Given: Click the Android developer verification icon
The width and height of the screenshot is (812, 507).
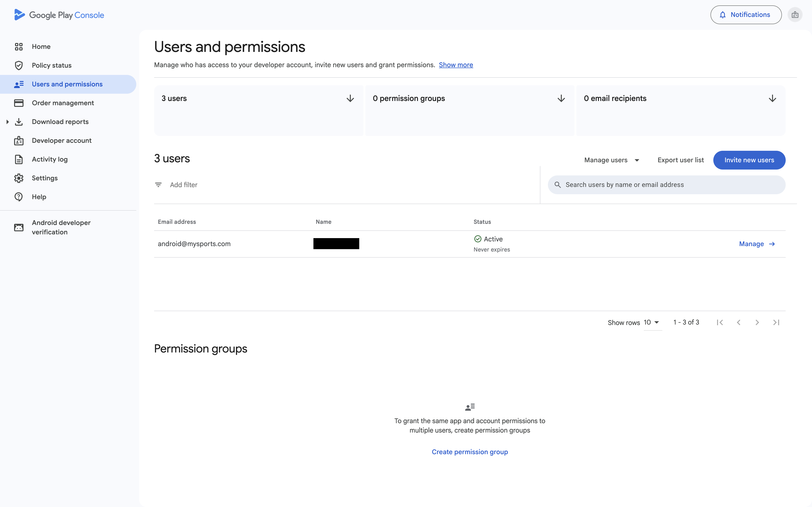Looking at the screenshot, I should pos(19,227).
